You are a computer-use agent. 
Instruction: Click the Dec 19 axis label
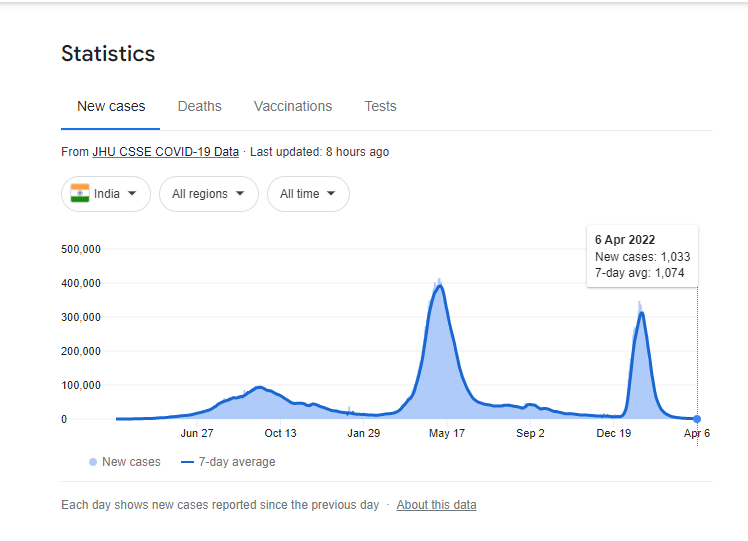point(613,433)
